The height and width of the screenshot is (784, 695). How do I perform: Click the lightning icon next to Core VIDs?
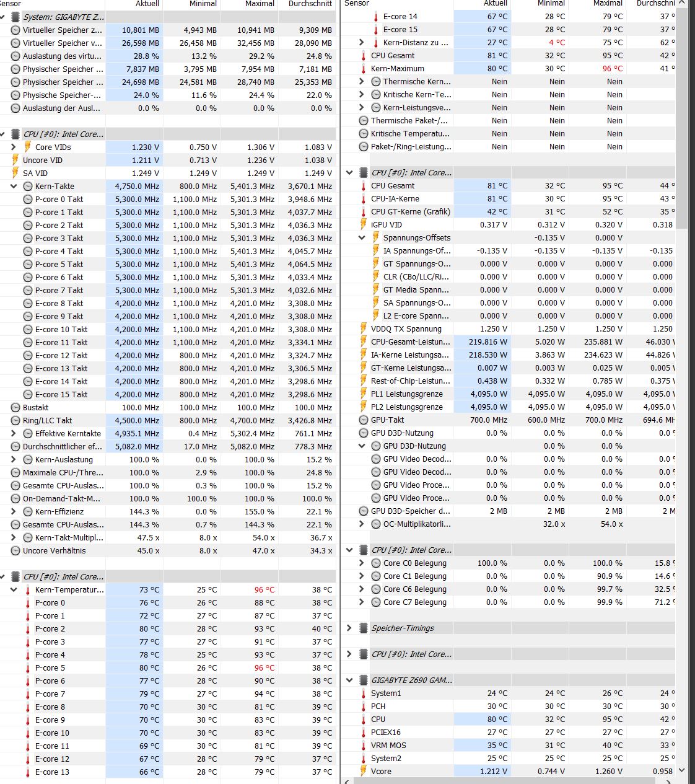(27, 147)
